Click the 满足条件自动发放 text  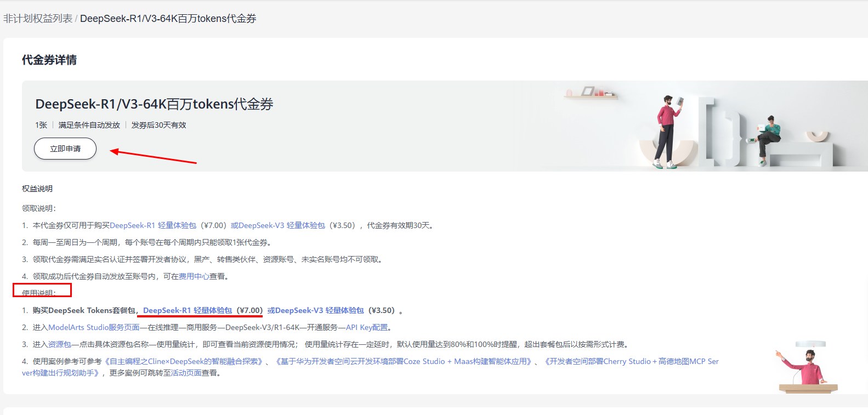point(89,125)
